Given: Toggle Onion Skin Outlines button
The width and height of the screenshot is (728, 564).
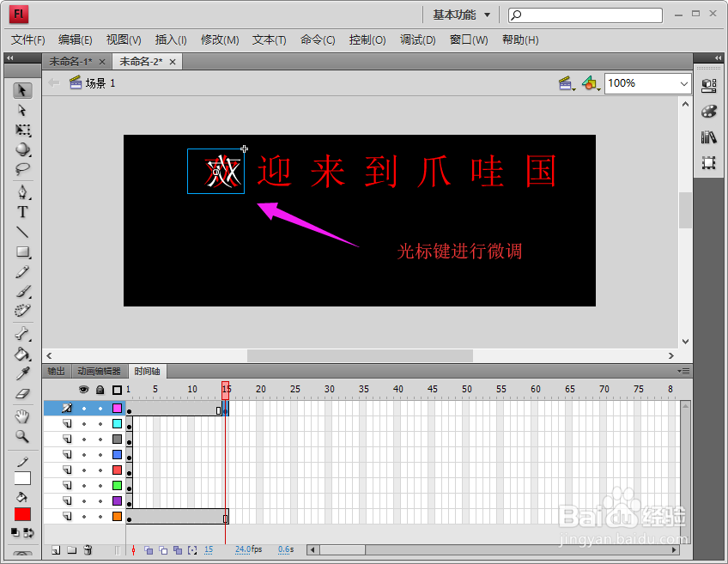Looking at the screenshot, I should (163, 550).
